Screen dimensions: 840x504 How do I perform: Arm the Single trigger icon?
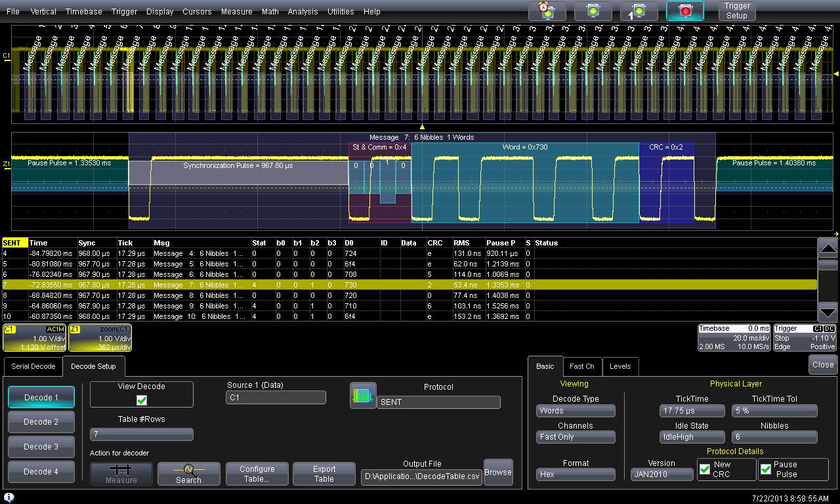point(639,11)
